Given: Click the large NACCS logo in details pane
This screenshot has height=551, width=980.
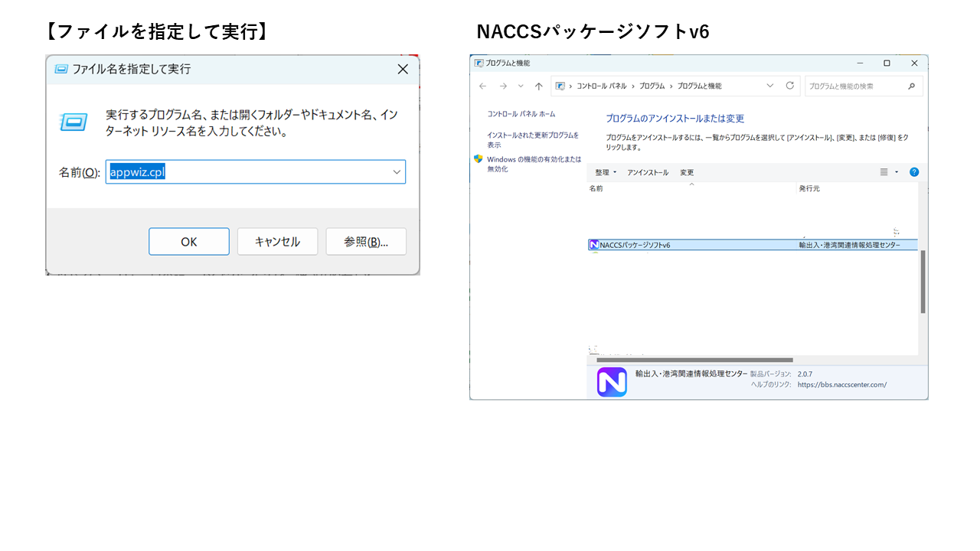Looking at the screenshot, I should point(612,382).
